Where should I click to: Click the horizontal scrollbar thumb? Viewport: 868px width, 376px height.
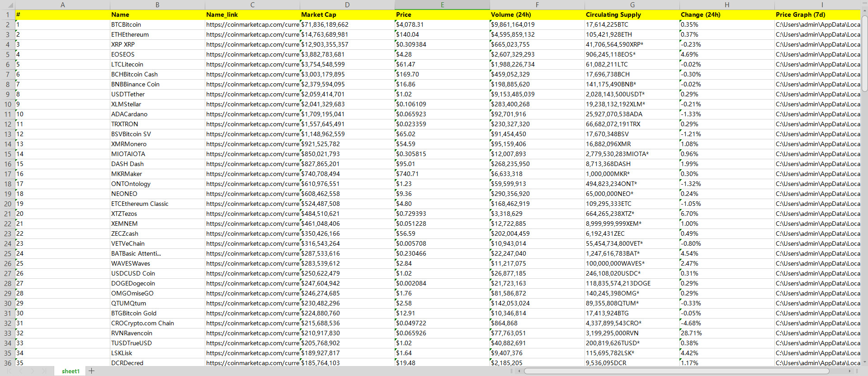677,371
